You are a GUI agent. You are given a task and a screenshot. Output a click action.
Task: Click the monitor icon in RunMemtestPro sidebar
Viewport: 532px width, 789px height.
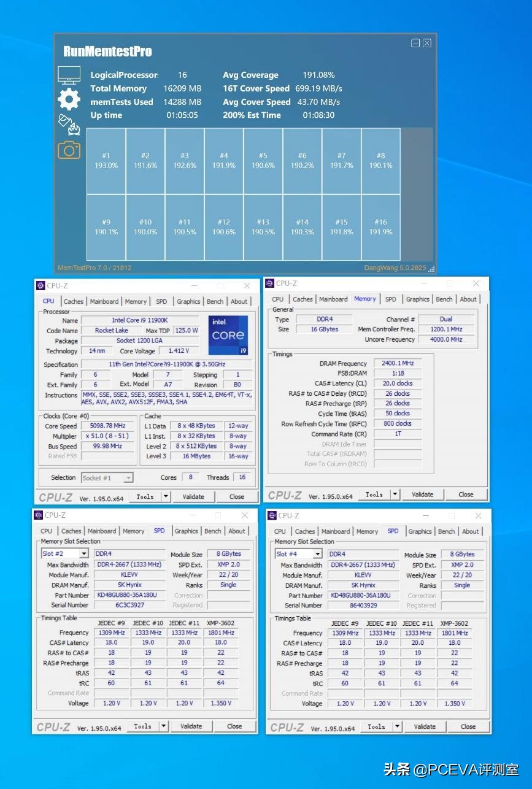point(69,74)
